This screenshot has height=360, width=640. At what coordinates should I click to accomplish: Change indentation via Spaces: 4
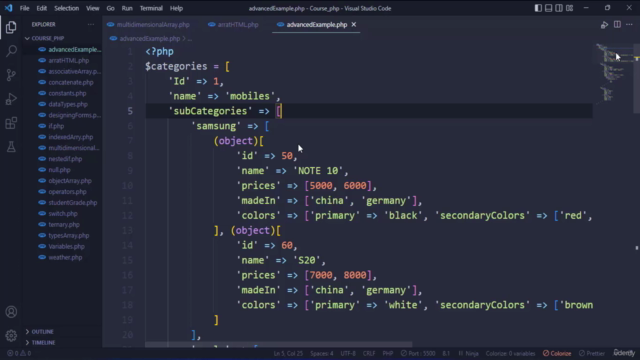[x=322, y=353]
